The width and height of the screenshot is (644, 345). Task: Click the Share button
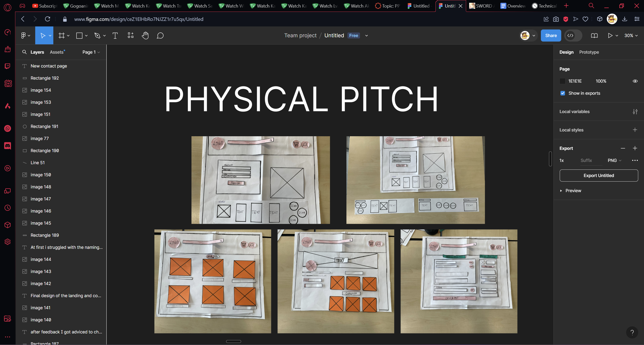[x=551, y=36]
